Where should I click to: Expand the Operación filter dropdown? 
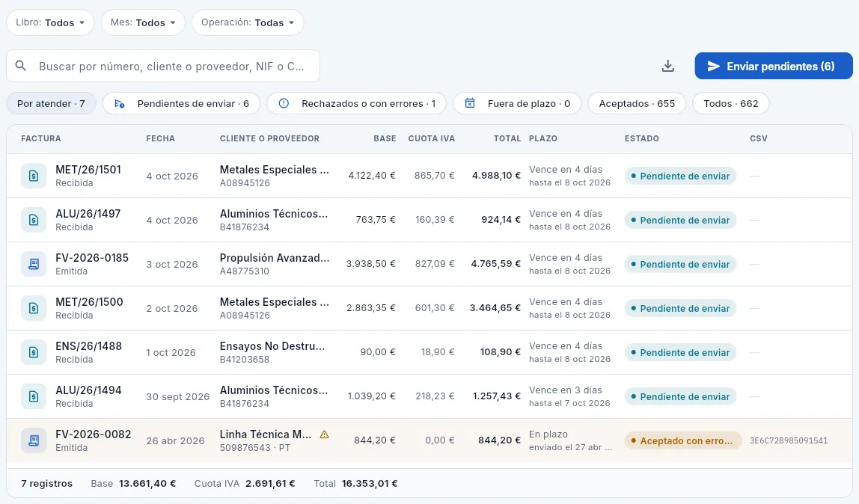(248, 22)
